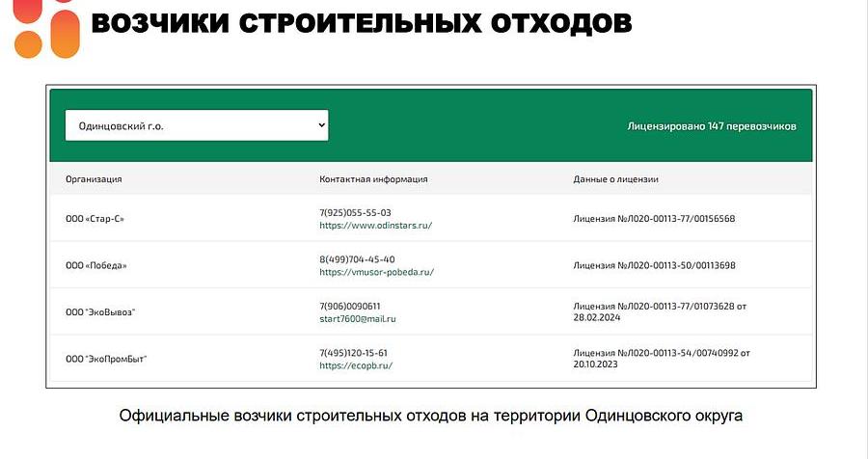This screenshot has width=868, height=459.
Task: Click the ВОЗЧИКИ СТРОИТЕЛЬНЫХ ОТХОДОВ heading
Action: pos(362,23)
